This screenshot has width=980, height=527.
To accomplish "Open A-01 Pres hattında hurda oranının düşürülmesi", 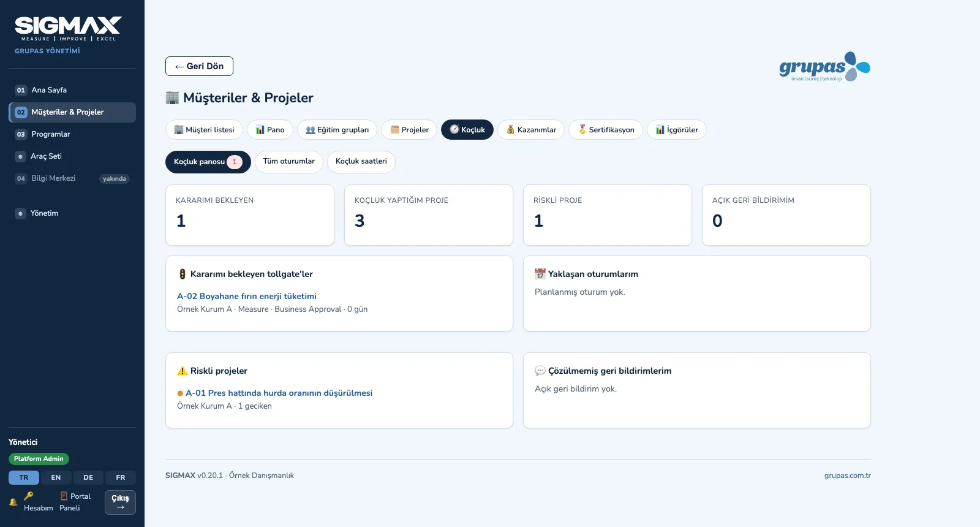I will pos(279,393).
